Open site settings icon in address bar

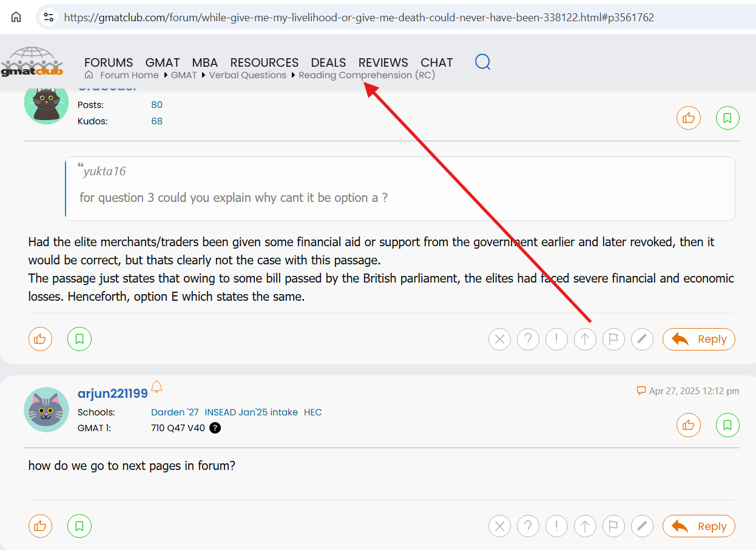(x=49, y=18)
